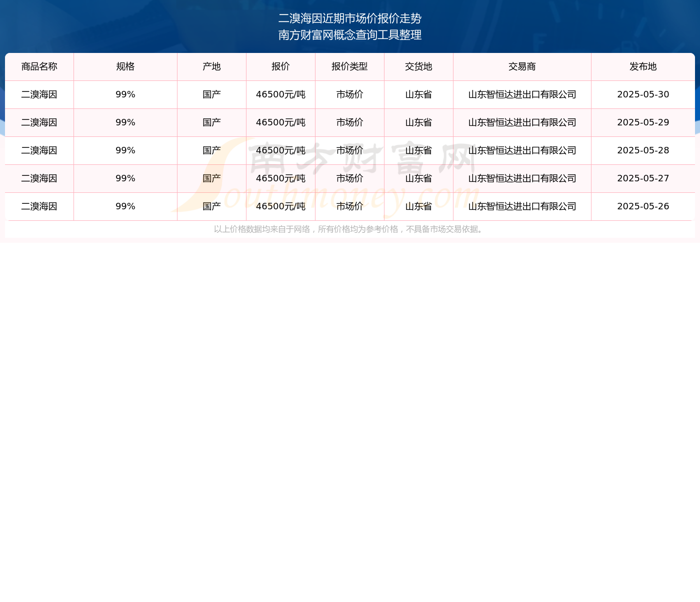Click 国产 in the 2025-05-29 row

click(x=211, y=122)
